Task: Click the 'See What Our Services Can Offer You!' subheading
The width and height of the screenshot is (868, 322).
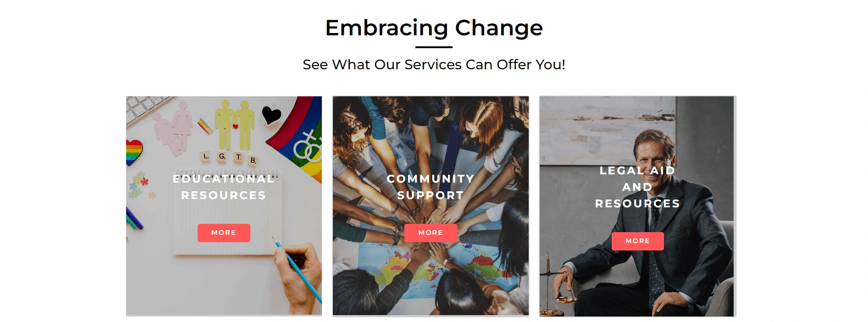Action: 434,65
